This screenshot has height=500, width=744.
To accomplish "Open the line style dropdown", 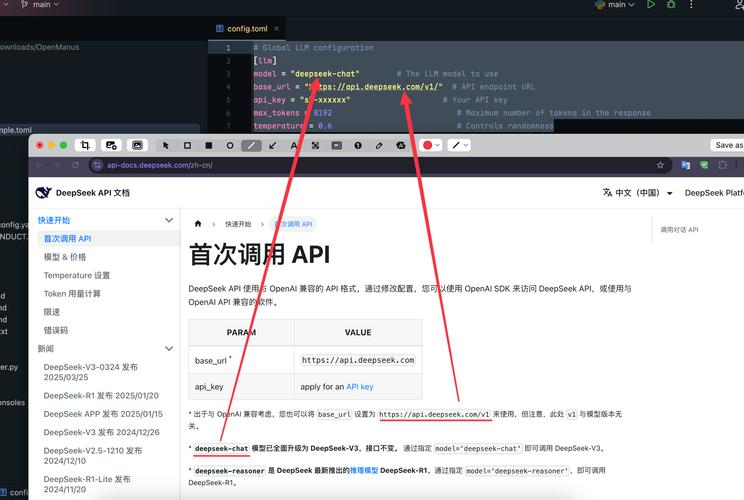I will click(460, 145).
